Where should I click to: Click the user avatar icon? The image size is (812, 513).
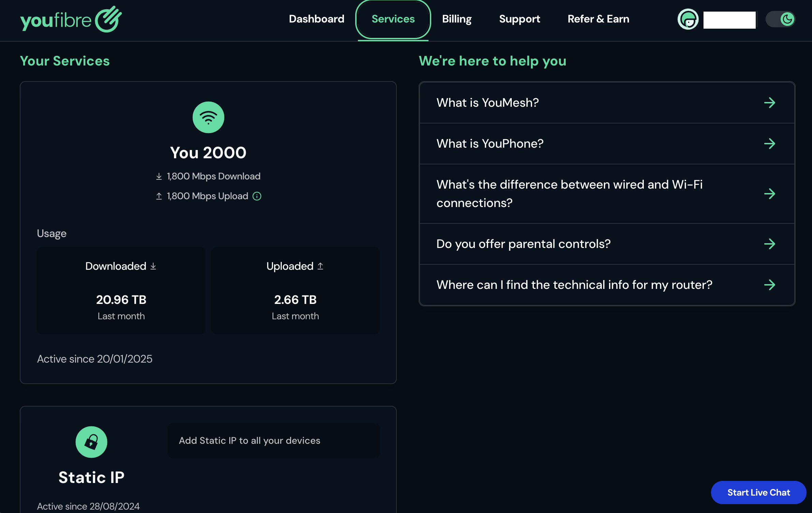pos(688,19)
